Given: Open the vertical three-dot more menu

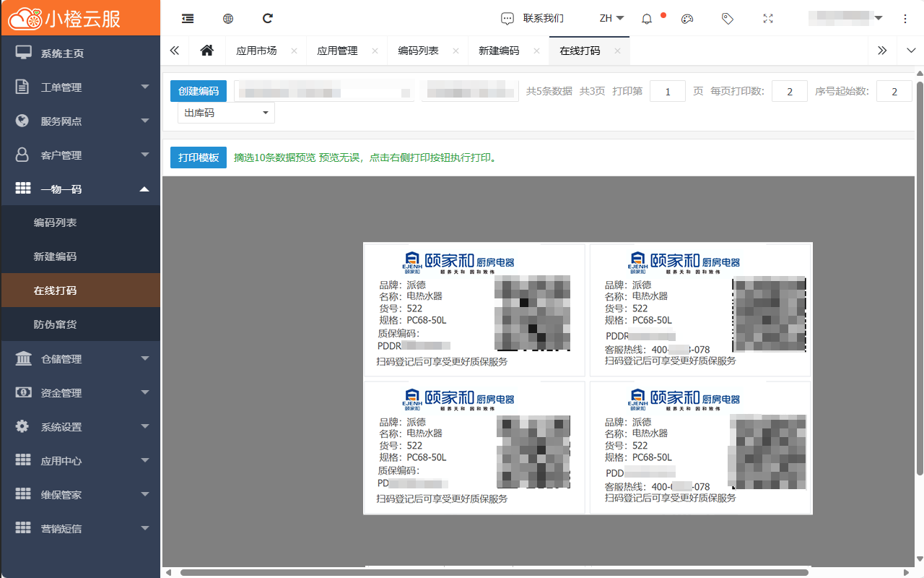Looking at the screenshot, I should point(905,19).
